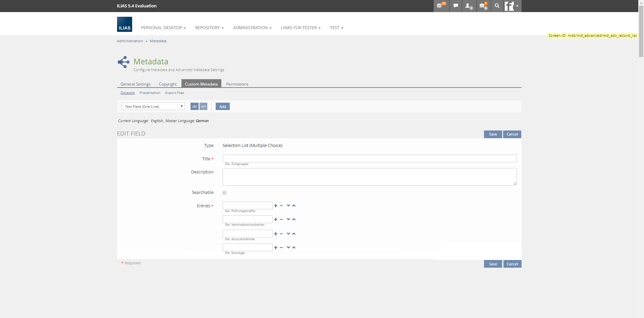Switch language to German with de button
This screenshot has height=318, width=644.
click(x=195, y=106)
